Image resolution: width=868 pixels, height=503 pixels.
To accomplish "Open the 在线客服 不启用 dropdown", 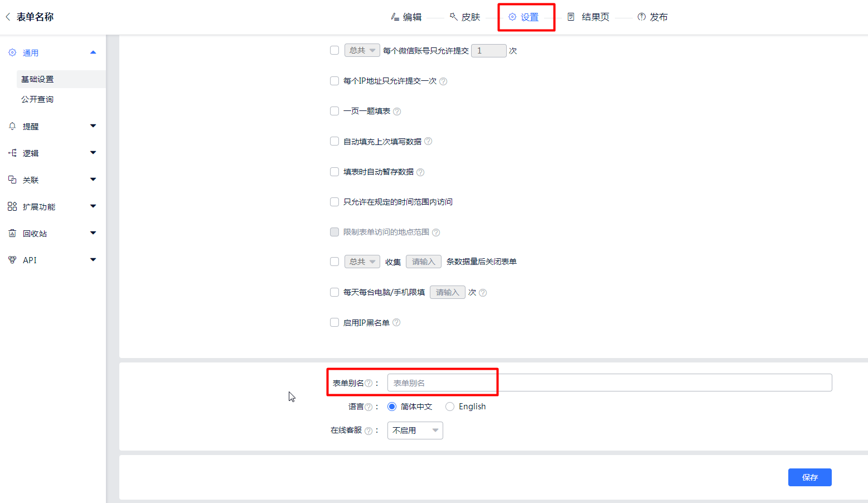I will click(x=415, y=431).
